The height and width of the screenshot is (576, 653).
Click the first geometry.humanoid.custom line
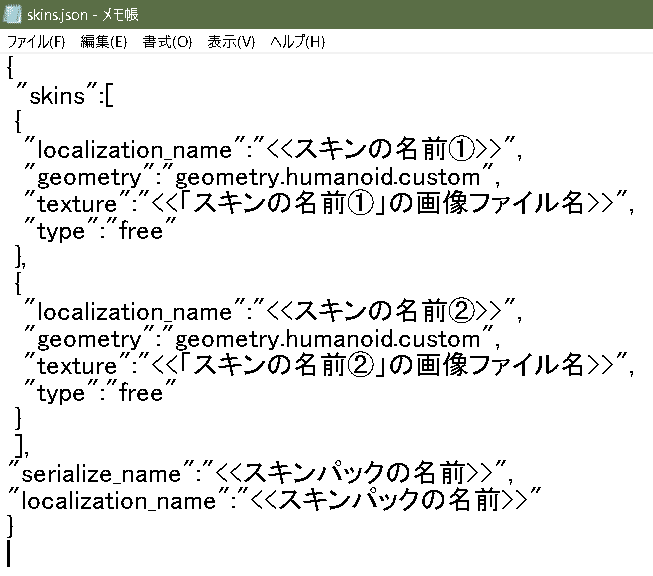(x=262, y=177)
